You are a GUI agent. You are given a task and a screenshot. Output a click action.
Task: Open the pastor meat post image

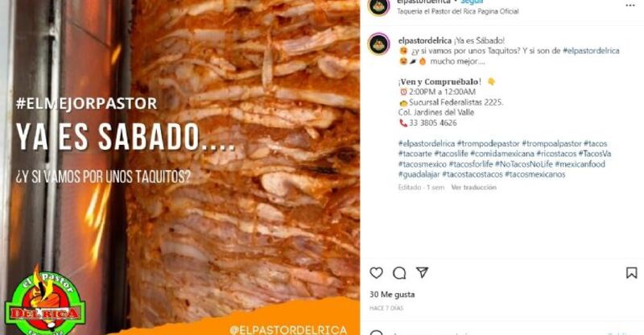tap(180, 167)
